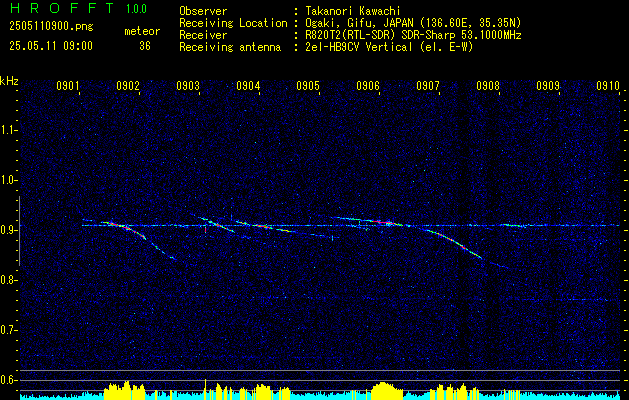
Task: Click the 1.0 kHz axis label
Action: point(8,181)
